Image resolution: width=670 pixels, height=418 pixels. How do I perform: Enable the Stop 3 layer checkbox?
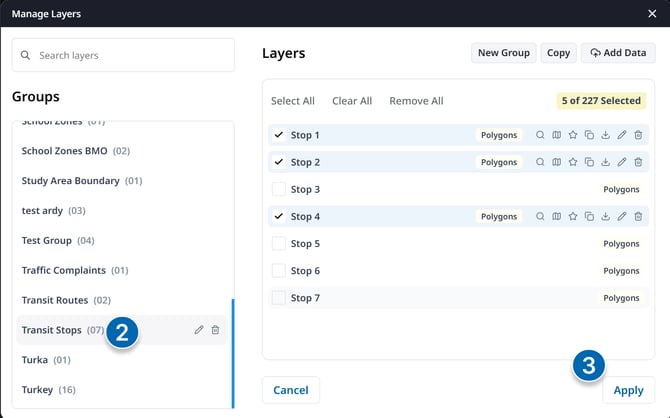279,189
